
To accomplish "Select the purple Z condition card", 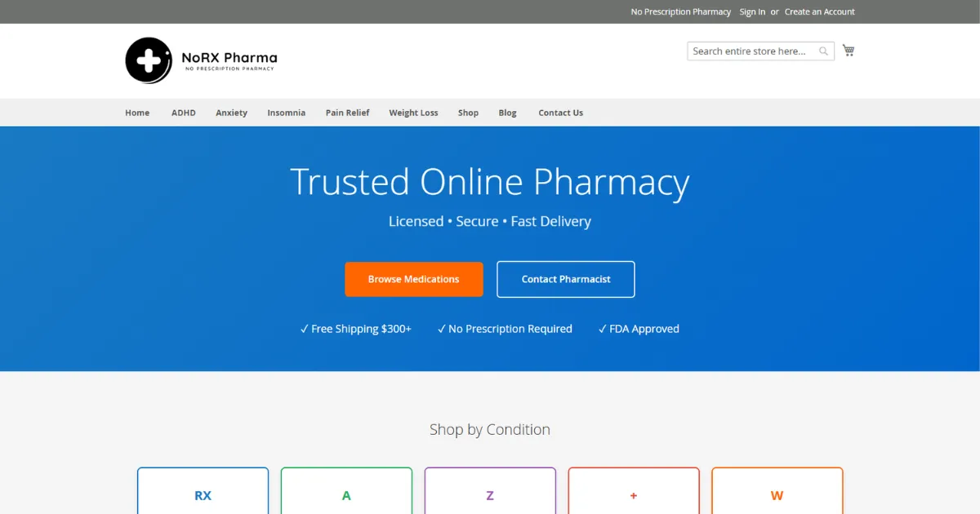I will click(490, 492).
